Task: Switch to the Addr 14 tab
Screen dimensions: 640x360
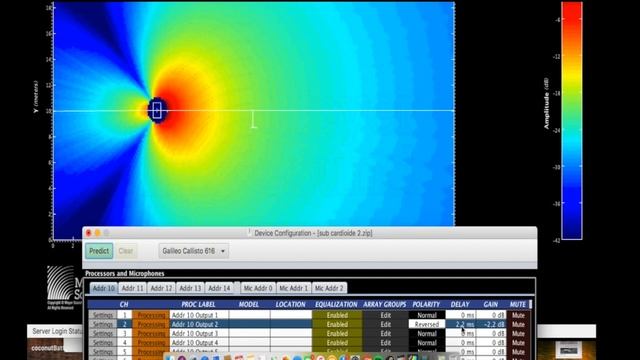Action: [x=219, y=288]
